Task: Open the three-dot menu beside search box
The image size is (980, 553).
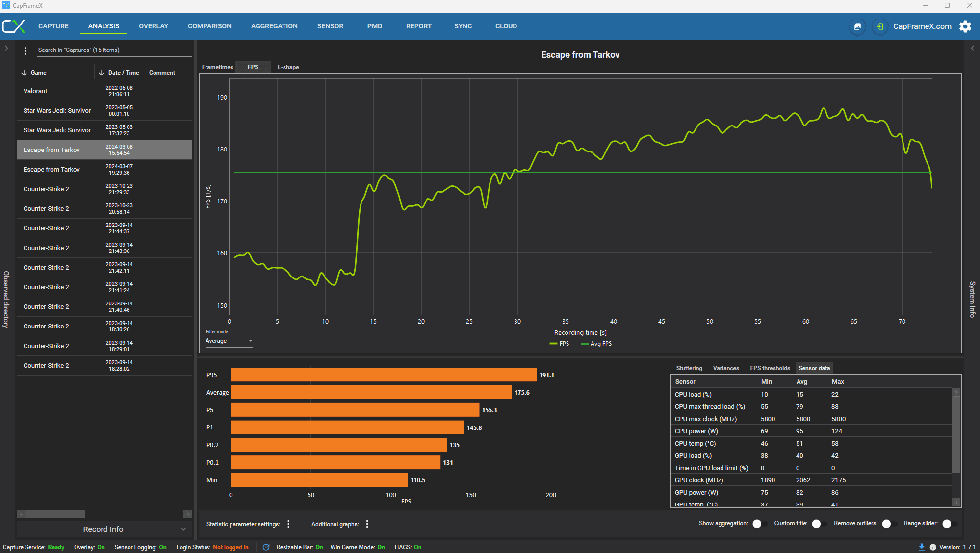Action: (26, 50)
